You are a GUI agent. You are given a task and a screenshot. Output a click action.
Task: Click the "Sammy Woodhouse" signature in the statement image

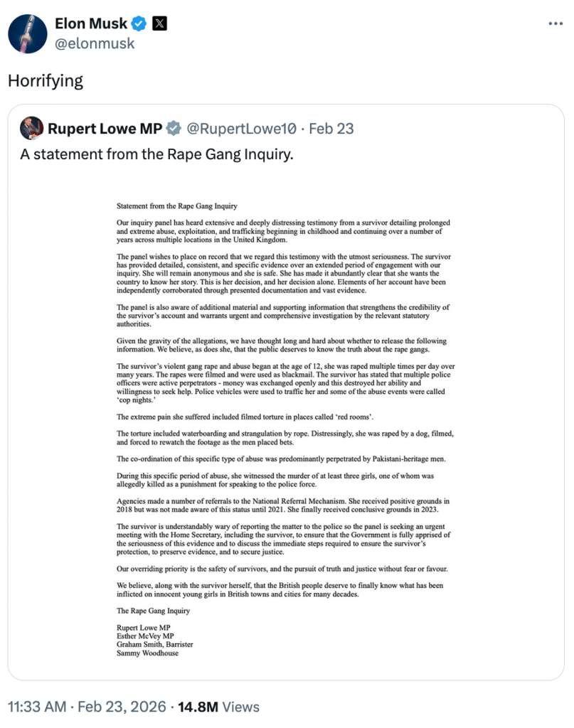(147, 653)
